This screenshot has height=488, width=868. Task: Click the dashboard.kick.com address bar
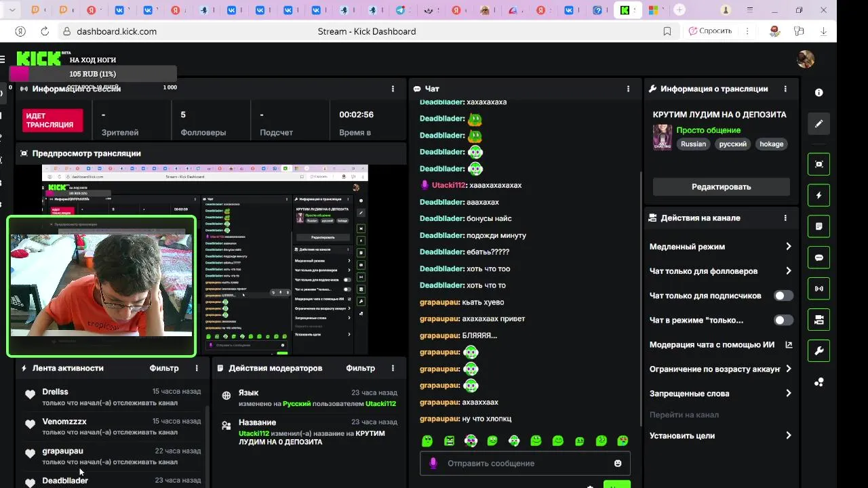117,31
